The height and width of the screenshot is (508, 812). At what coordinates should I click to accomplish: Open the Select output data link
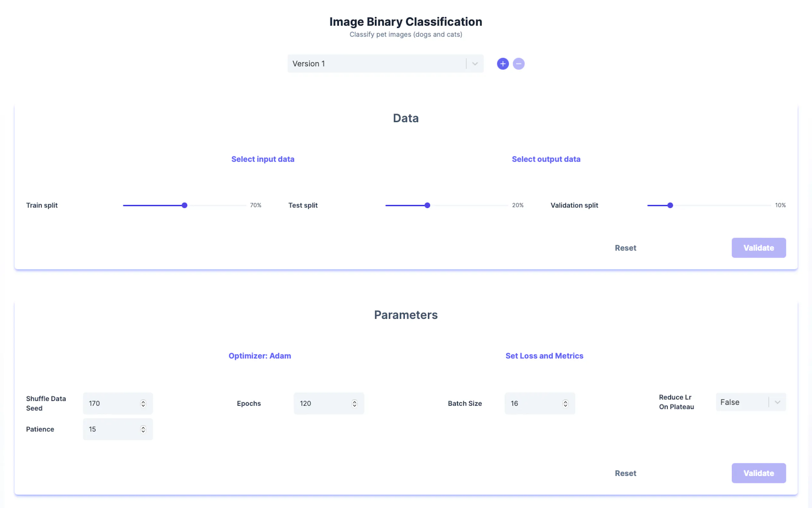click(x=546, y=159)
